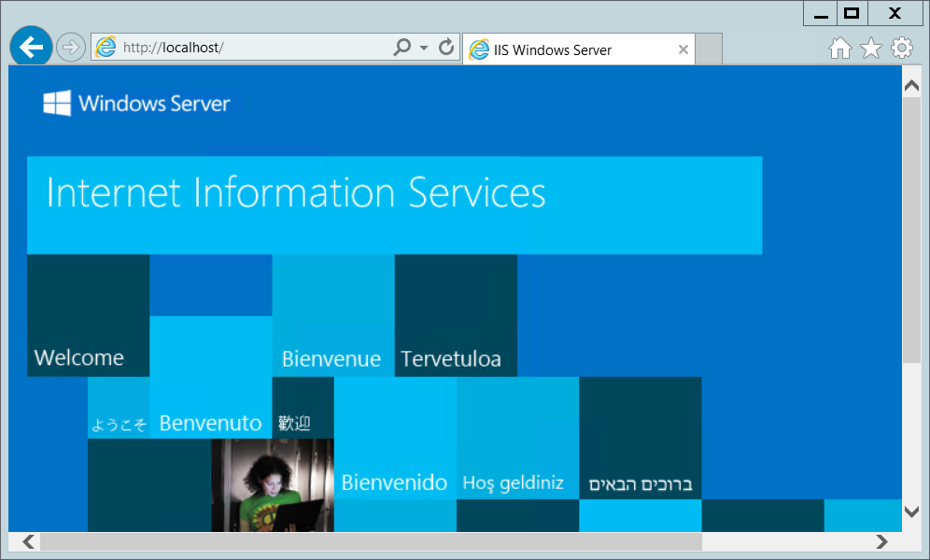Click the Welcome tile
This screenshot has height=560, width=930.
88,315
